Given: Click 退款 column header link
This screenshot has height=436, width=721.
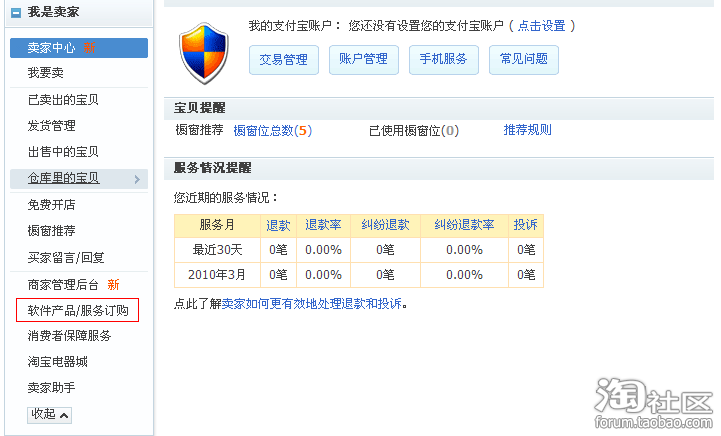Looking at the screenshot, I should [278, 225].
